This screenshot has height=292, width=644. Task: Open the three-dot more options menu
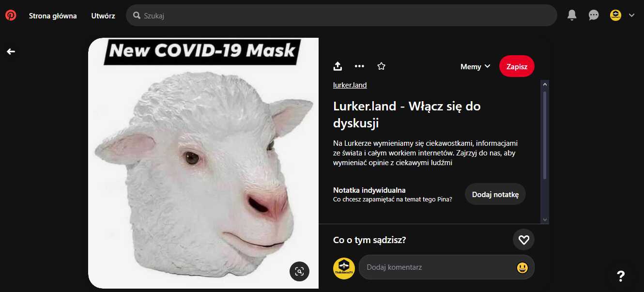tap(359, 66)
